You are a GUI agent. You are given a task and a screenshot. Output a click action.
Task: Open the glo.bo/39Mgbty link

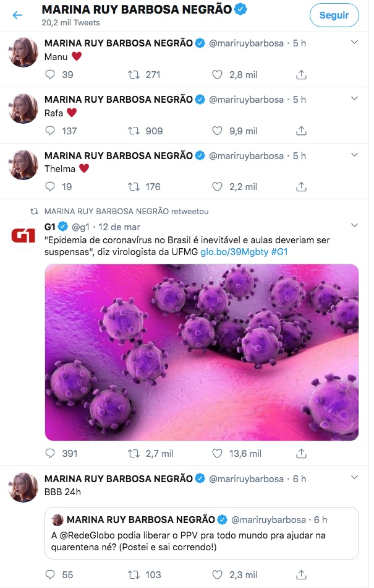tap(226, 253)
